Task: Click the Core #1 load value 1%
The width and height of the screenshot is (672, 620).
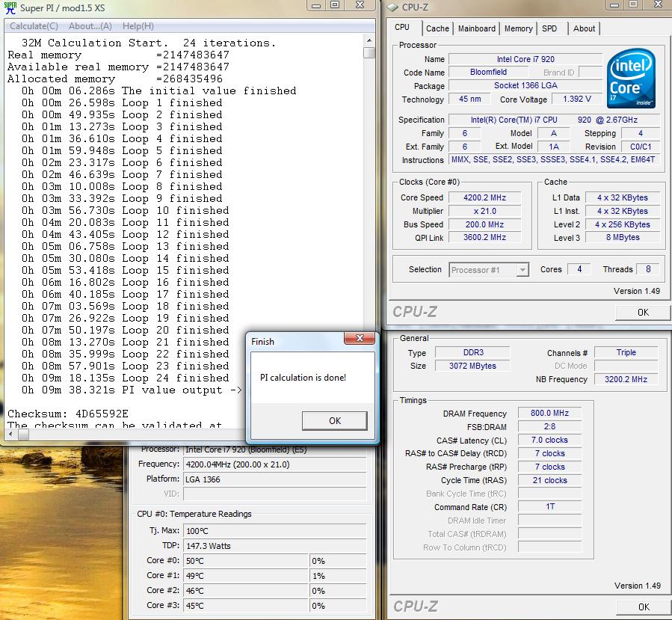Action: click(x=337, y=576)
